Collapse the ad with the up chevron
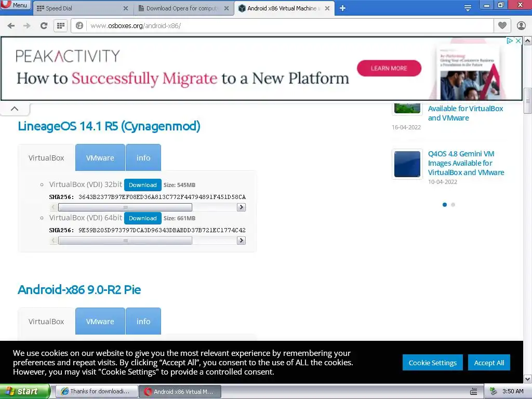Image resolution: width=532 pixels, height=399 pixels. 15,109
